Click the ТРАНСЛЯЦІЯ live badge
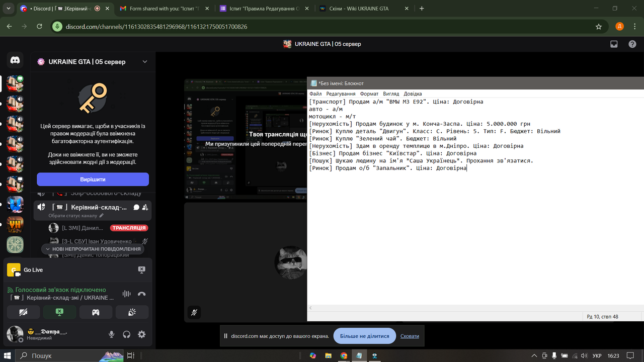 pyautogui.click(x=129, y=228)
